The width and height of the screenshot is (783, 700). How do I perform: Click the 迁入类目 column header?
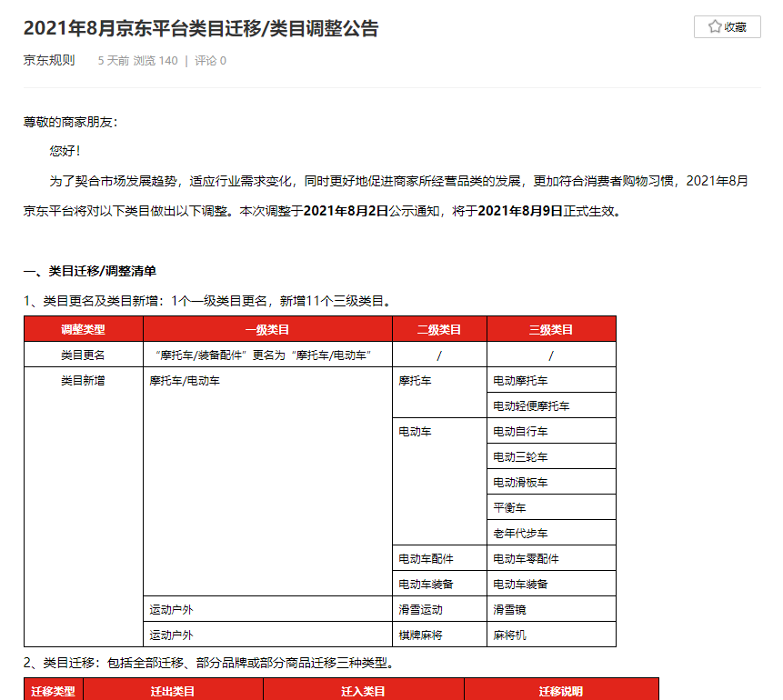click(x=364, y=691)
